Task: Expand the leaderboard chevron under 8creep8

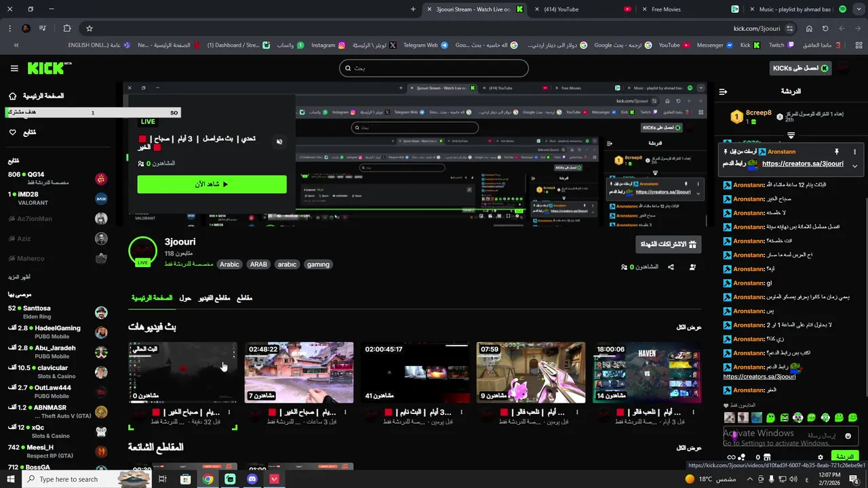Action: tap(791, 136)
